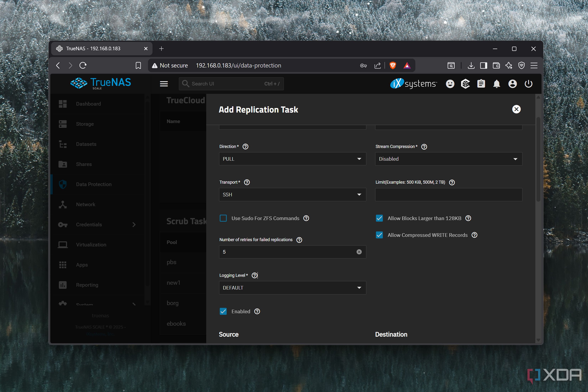The image size is (588, 392).
Task: Click the TrueNAS SCALE logo
Action: pyautogui.click(x=100, y=83)
